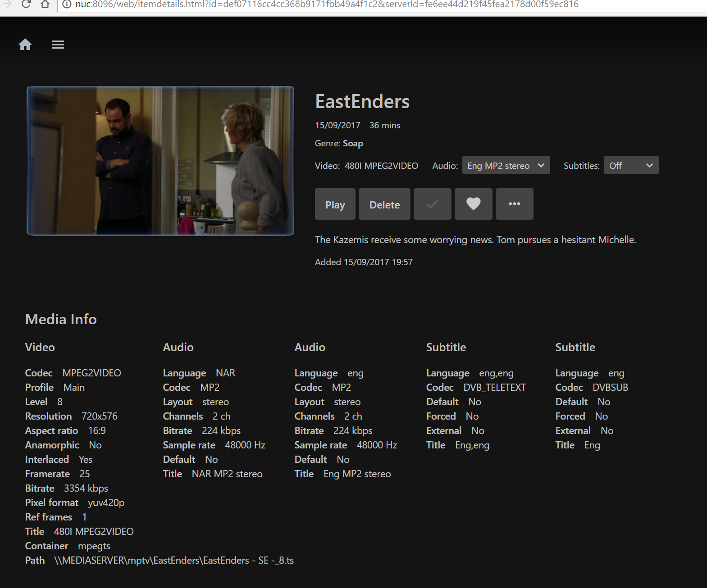Select the pixel format yuv420p
Screen dimensions: 707x588
click(x=106, y=503)
